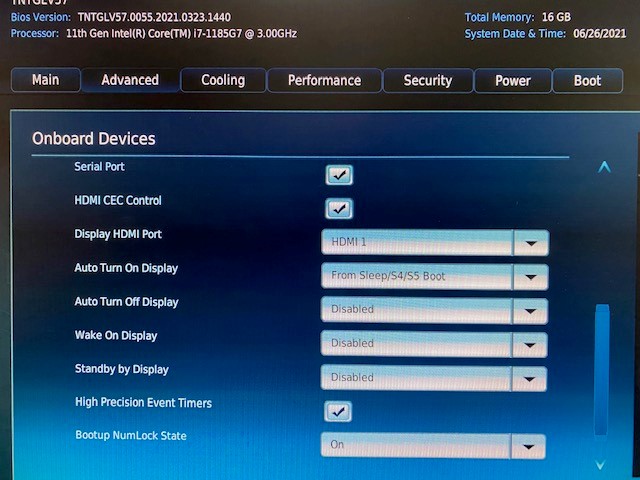Switch to the Main tab
640x480 pixels.
coord(45,80)
